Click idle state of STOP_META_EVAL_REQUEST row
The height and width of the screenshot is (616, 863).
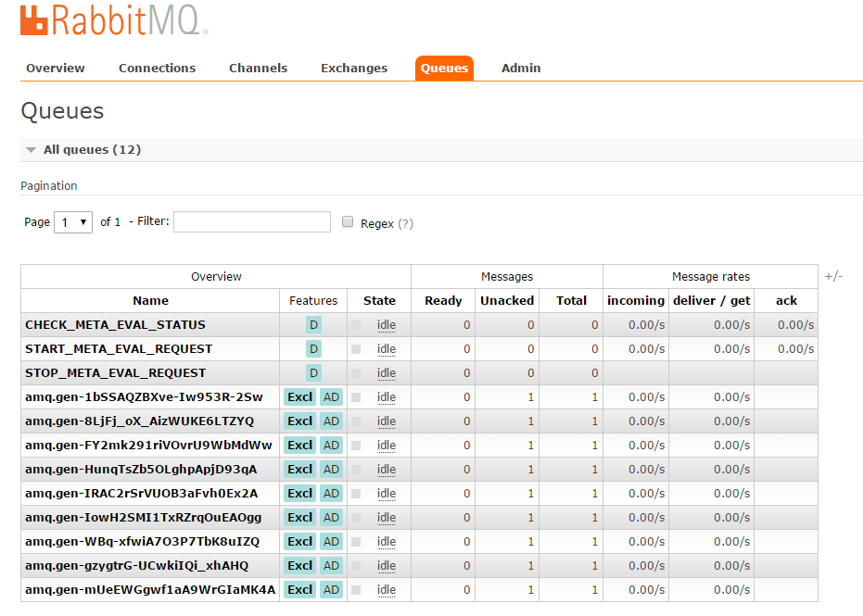387,373
